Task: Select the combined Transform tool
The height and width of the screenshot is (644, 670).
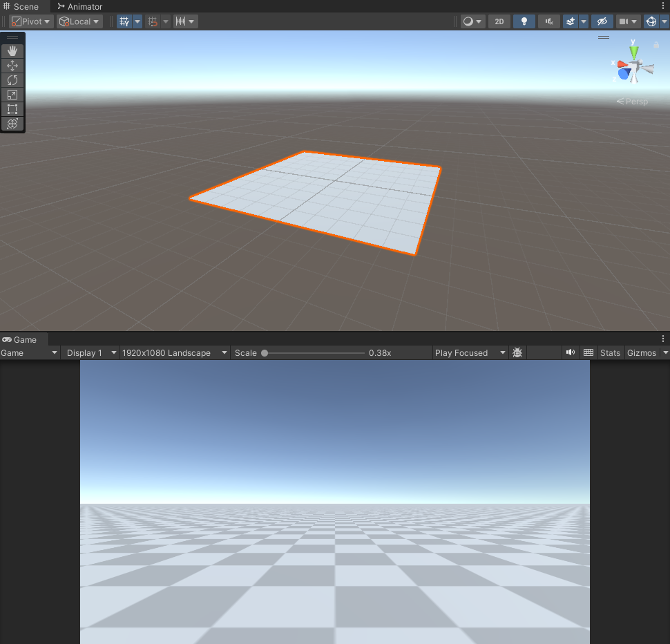Action: pyautogui.click(x=12, y=124)
